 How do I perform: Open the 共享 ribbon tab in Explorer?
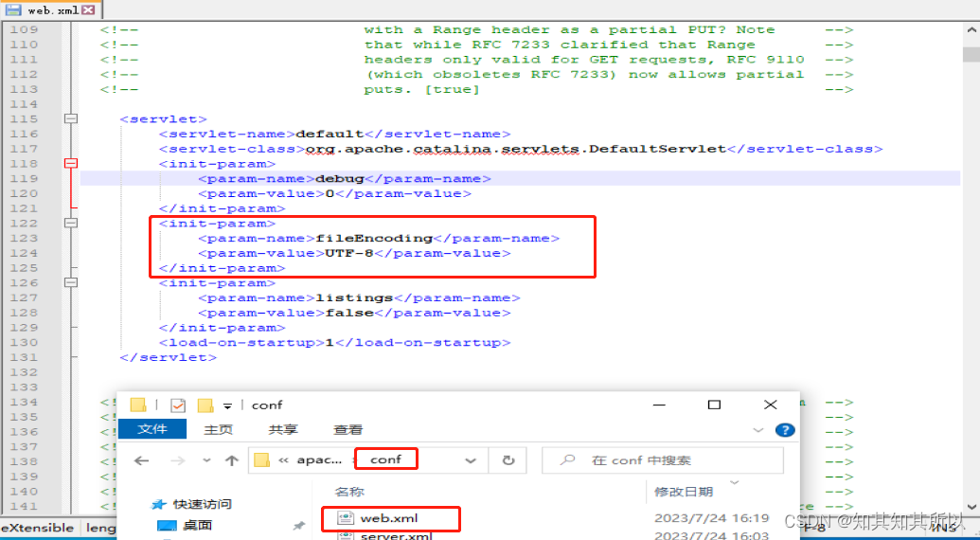[x=283, y=429]
